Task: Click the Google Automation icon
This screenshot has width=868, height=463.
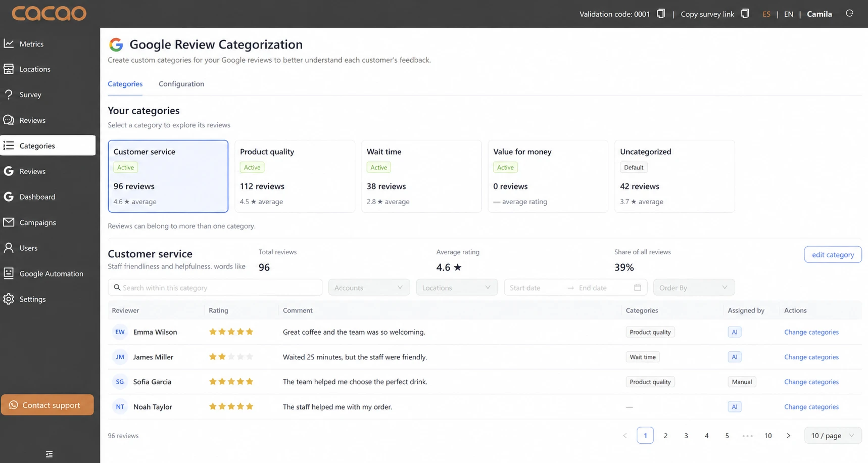Action: coord(9,273)
